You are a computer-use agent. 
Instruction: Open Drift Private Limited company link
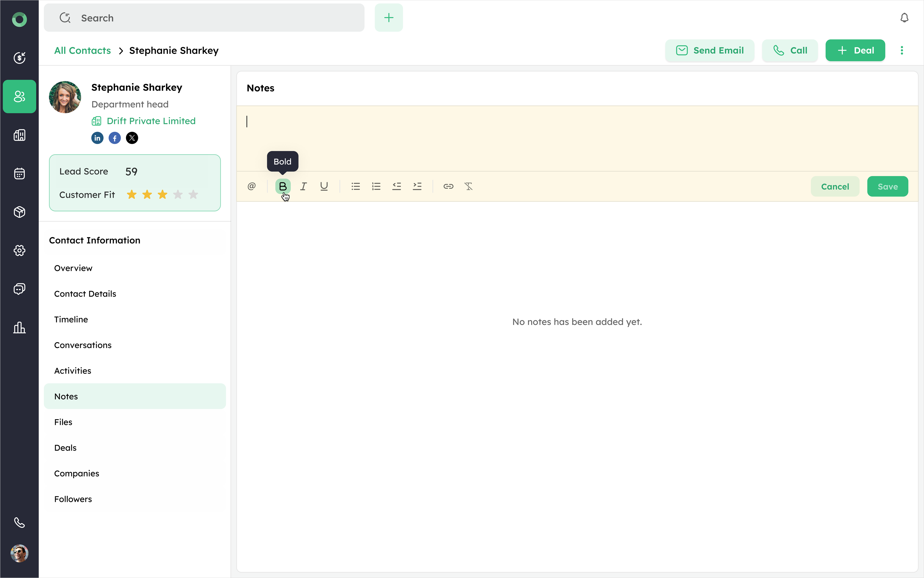(151, 121)
